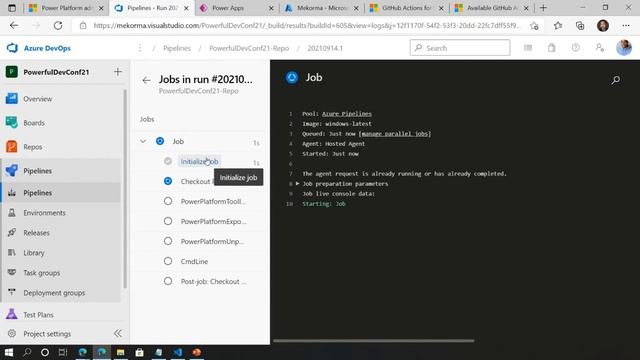
Task: Open marketplace bag icon in header
Action: coord(551,48)
